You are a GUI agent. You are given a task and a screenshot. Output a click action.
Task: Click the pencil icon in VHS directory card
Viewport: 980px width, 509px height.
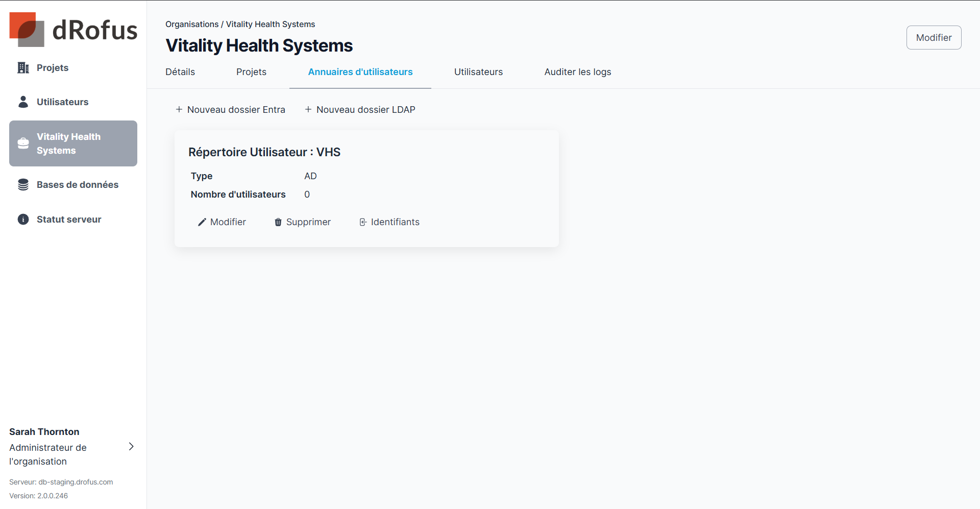[x=202, y=222]
